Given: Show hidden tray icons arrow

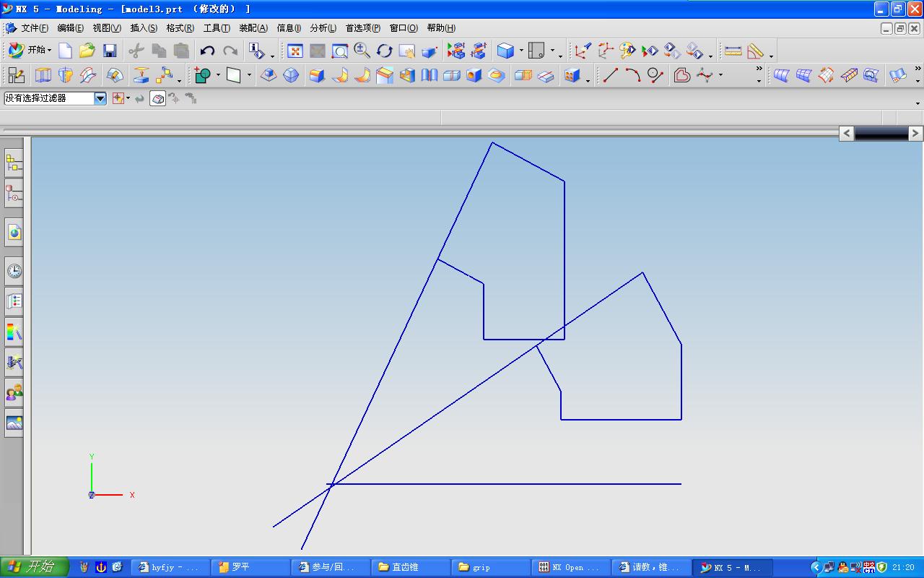Looking at the screenshot, I should [x=816, y=568].
